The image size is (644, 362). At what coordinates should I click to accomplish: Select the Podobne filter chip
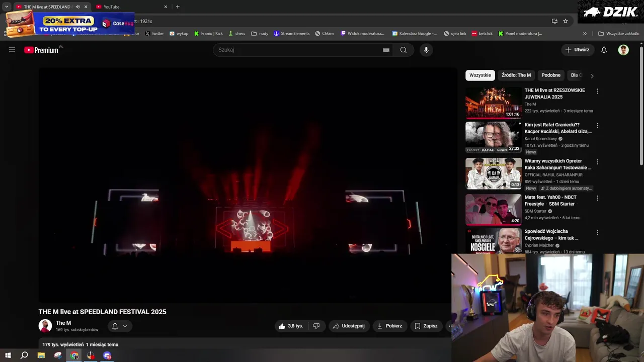click(x=551, y=75)
